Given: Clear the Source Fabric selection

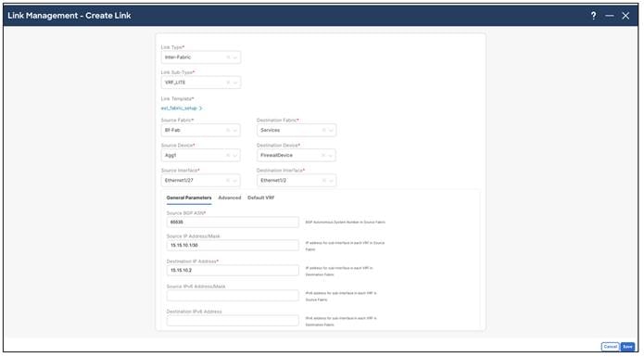Looking at the screenshot, I should (228, 130).
